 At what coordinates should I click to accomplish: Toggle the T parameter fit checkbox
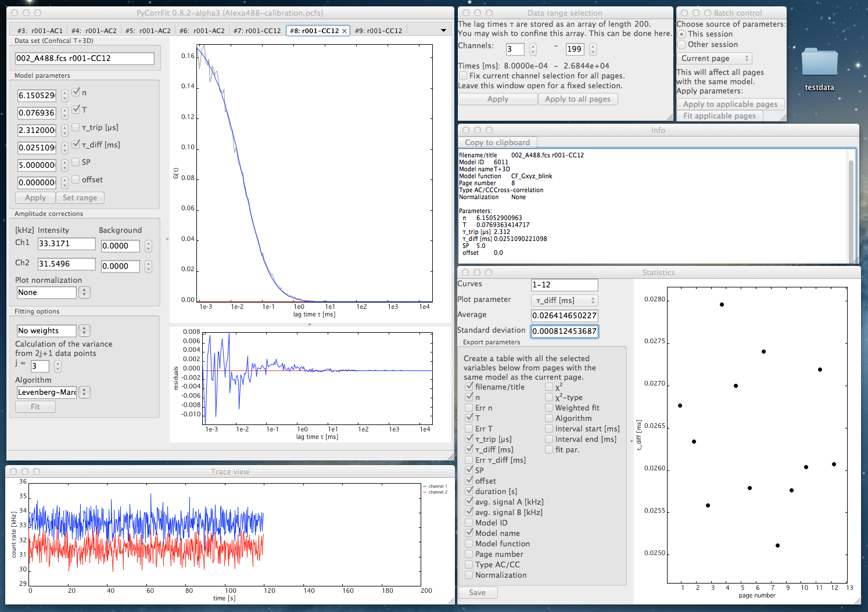[x=76, y=110]
